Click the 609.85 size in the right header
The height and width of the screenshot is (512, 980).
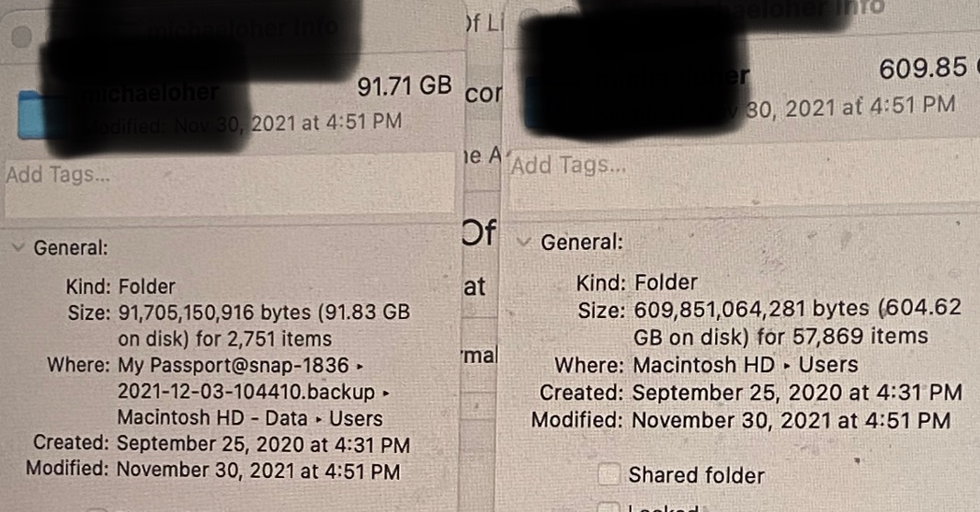click(x=923, y=68)
